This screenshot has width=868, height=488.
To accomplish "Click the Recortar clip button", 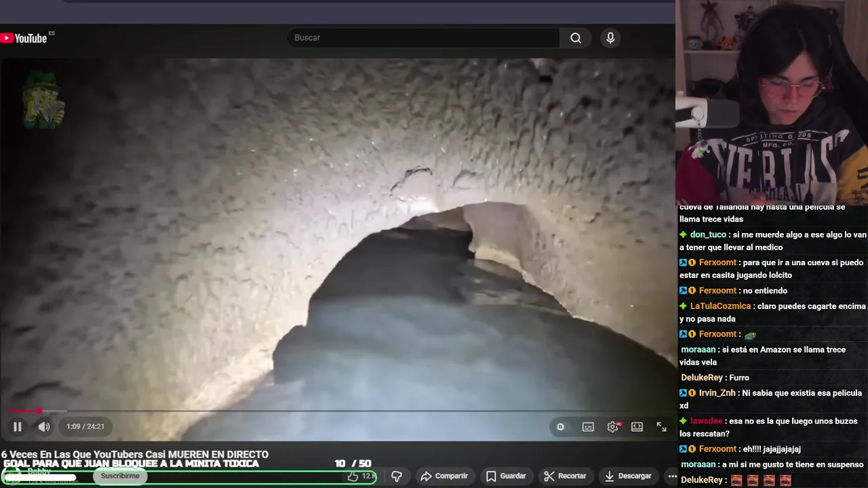I will pos(566,476).
